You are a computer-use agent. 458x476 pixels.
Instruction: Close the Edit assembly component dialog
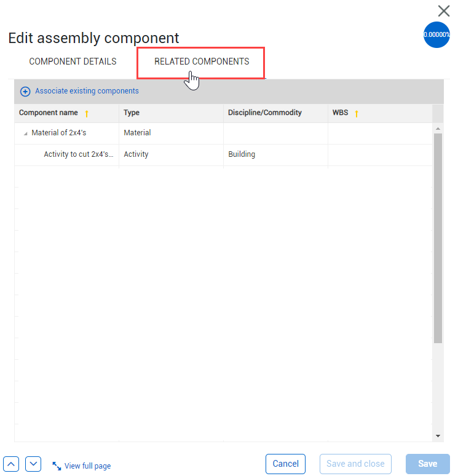[444, 10]
